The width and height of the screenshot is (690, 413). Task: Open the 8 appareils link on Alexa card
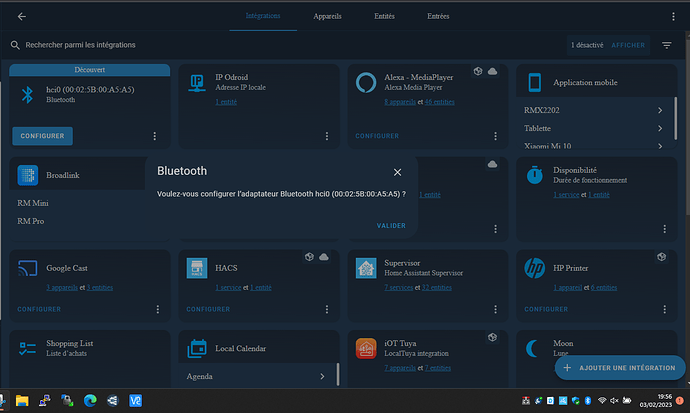coord(400,102)
